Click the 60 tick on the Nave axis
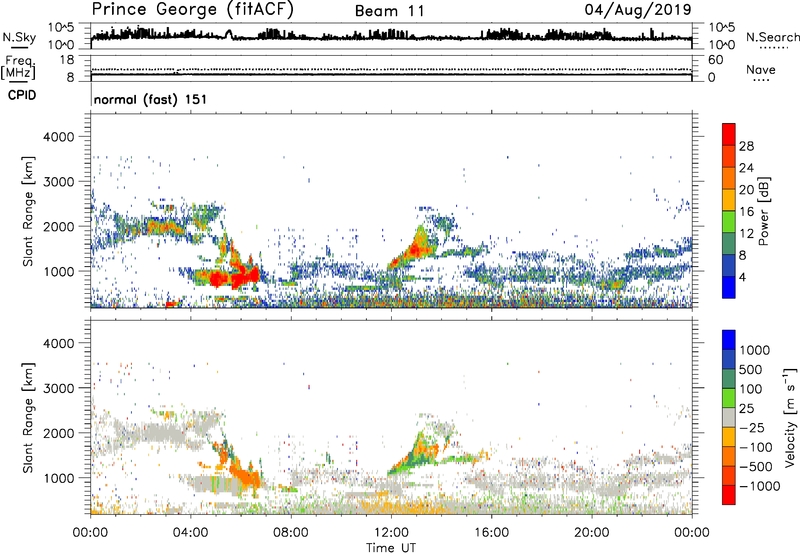800x554 pixels. (x=715, y=60)
